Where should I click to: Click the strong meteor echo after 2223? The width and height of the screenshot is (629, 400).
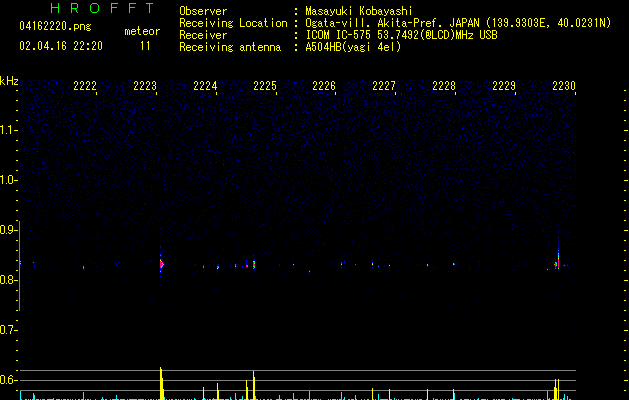[x=161, y=264]
